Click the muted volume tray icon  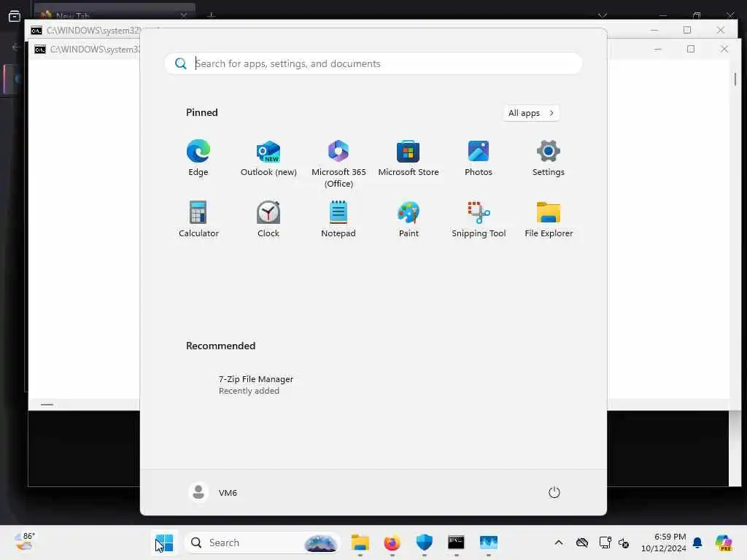pos(624,542)
